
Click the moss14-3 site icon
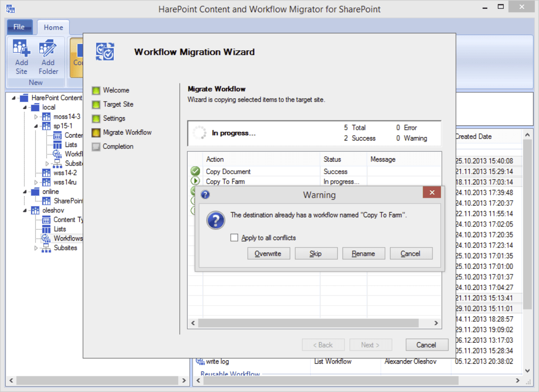pos(46,117)
